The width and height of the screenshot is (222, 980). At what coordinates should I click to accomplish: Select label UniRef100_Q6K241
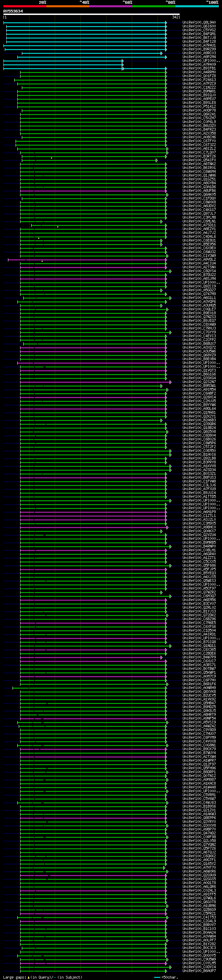pos(199,114)
